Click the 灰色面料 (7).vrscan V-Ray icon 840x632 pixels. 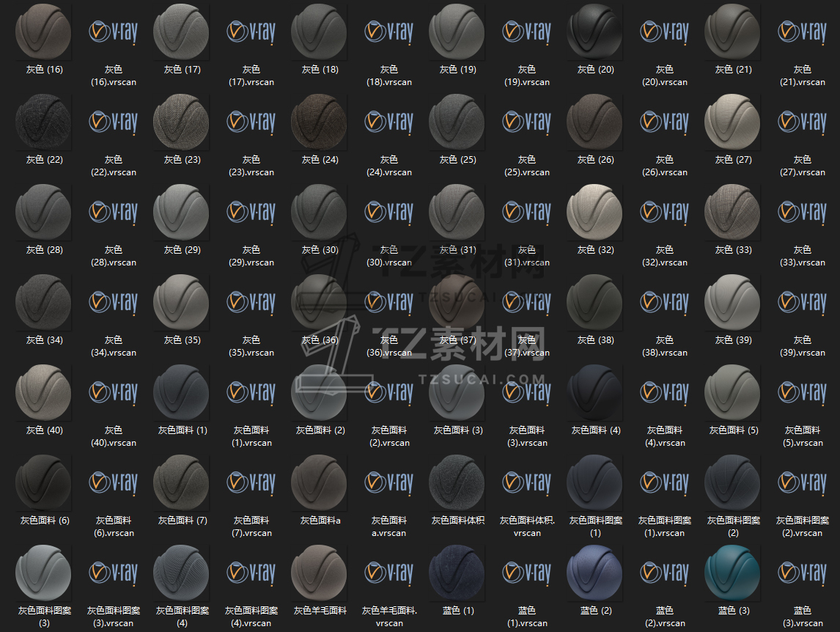pyautogui.click(x=251, y=482)
